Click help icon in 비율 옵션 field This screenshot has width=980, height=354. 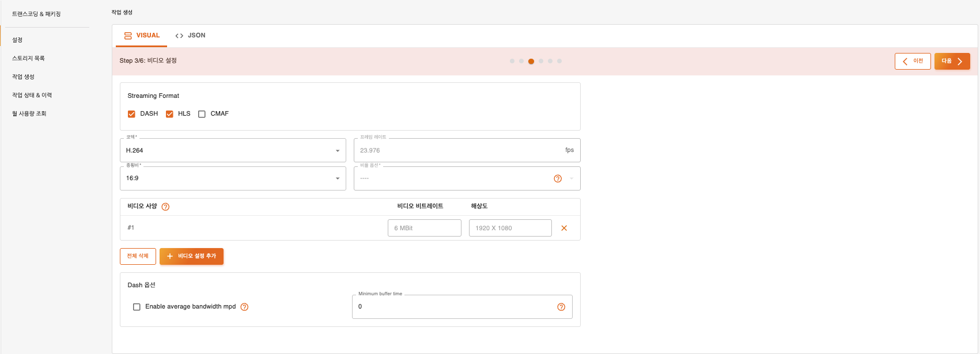[x=557, y=178]
